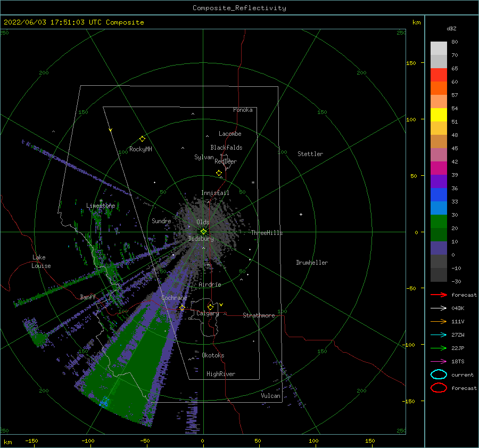Click the orange 111V arrow in the legend

coord(439,321)
